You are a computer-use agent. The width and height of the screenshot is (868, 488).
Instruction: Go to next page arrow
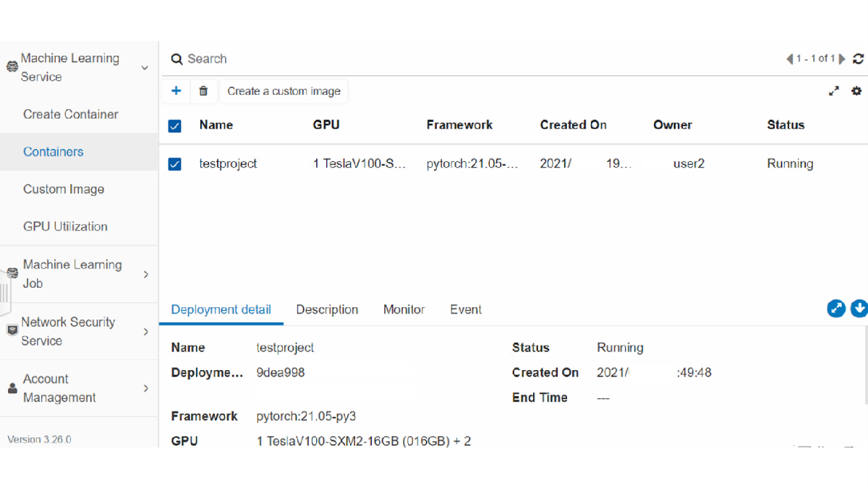coord(843,59)
